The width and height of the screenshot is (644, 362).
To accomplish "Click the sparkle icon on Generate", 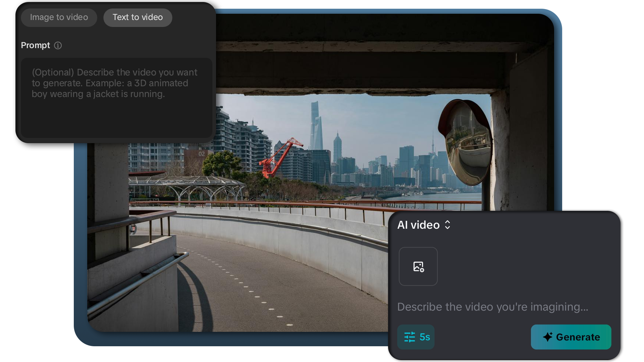I will click(547, 337).
